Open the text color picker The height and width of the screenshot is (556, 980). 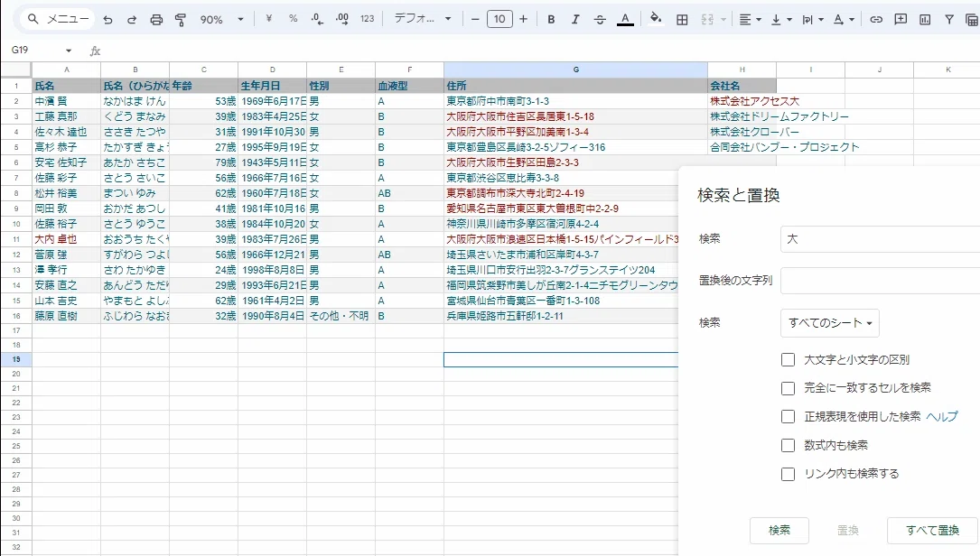click(x=625, y=19)
